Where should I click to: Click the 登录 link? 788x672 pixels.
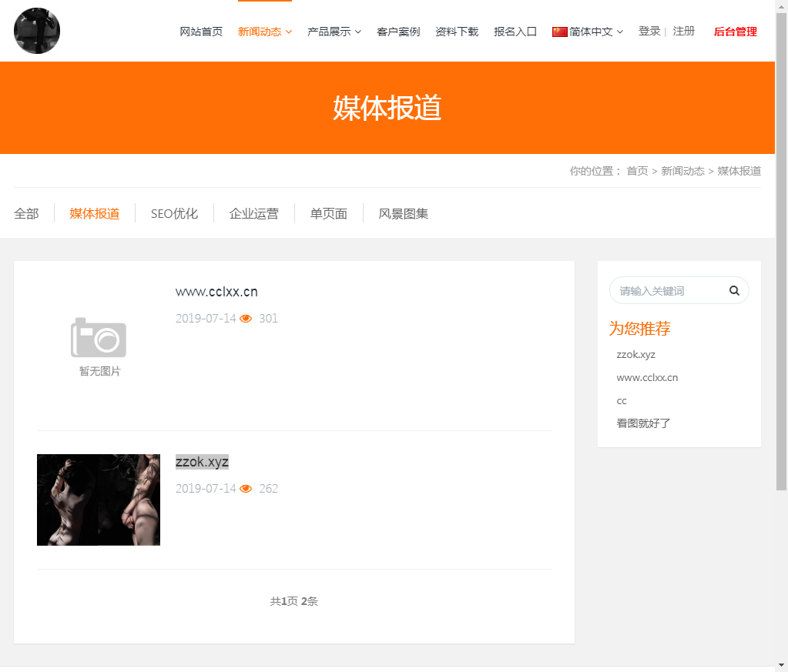(x=649, y=31)
